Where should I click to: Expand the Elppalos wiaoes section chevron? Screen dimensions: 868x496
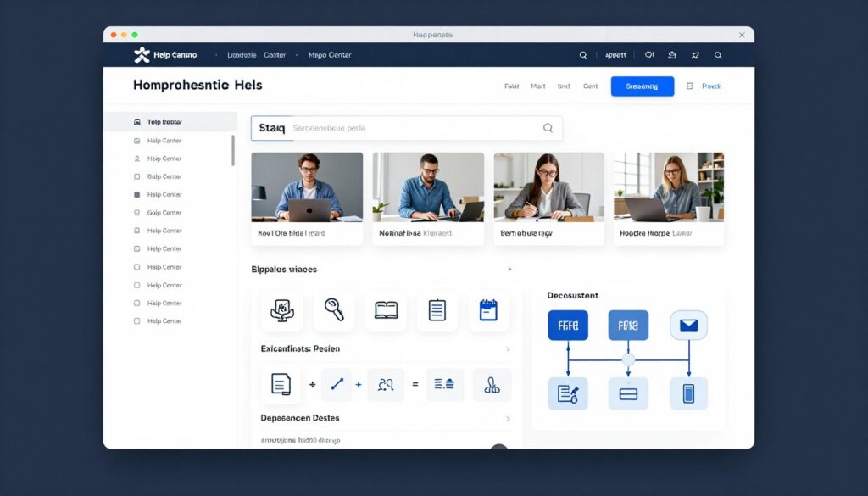point(509,269)
